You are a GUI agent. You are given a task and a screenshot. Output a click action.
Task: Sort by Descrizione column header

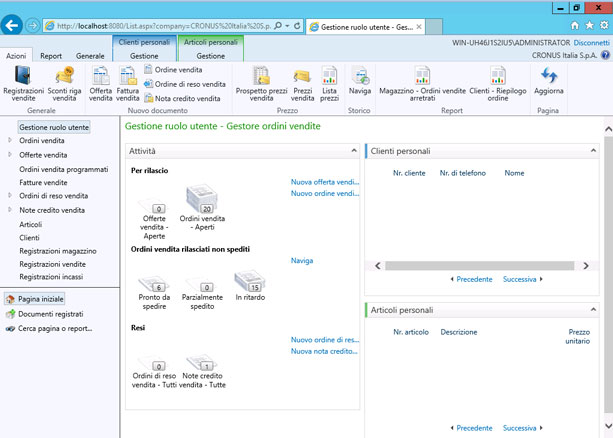point(459,332)
